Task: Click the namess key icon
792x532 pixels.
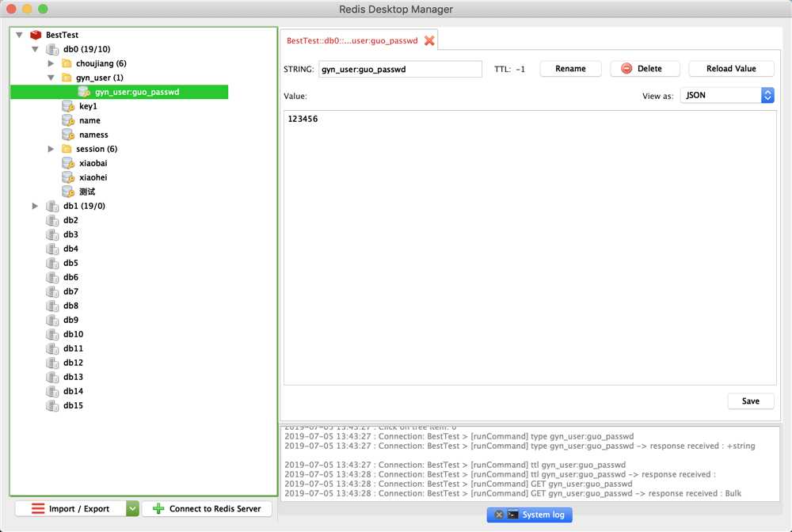Action: click(x=67, y=135)
